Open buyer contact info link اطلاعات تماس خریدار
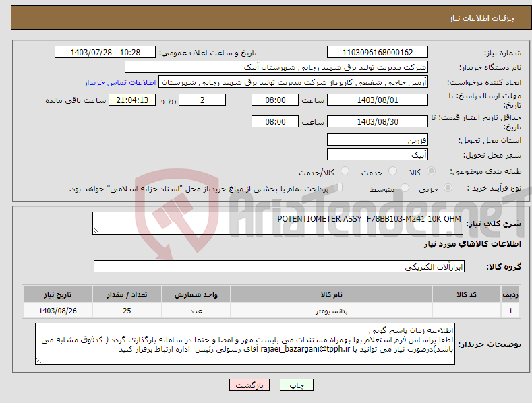 pos(120,82)
